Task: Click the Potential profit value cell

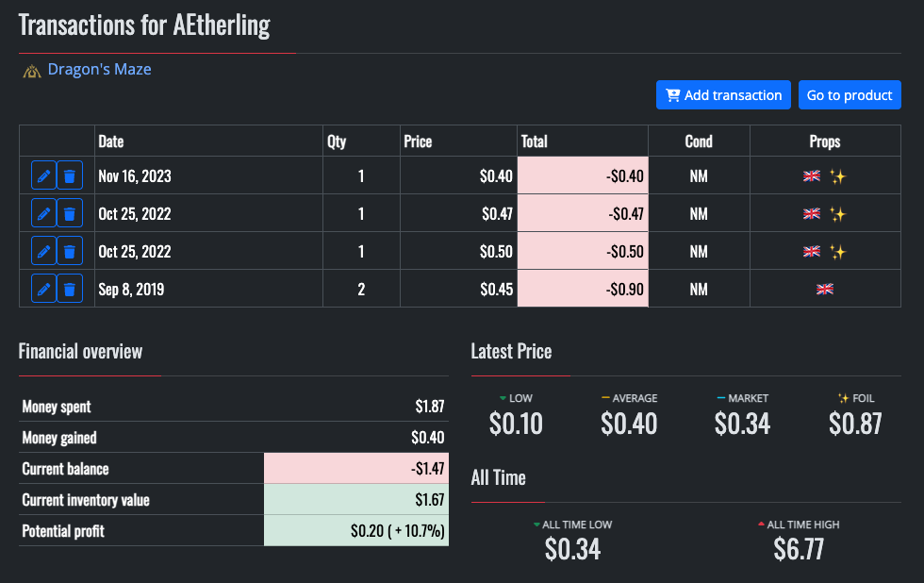Action: click(x=356, y=531)
